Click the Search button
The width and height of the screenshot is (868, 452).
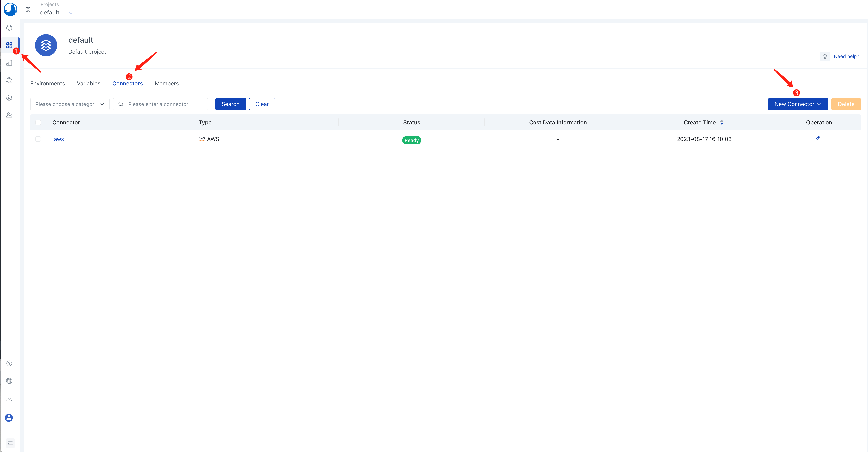click(x=230, y=104)
